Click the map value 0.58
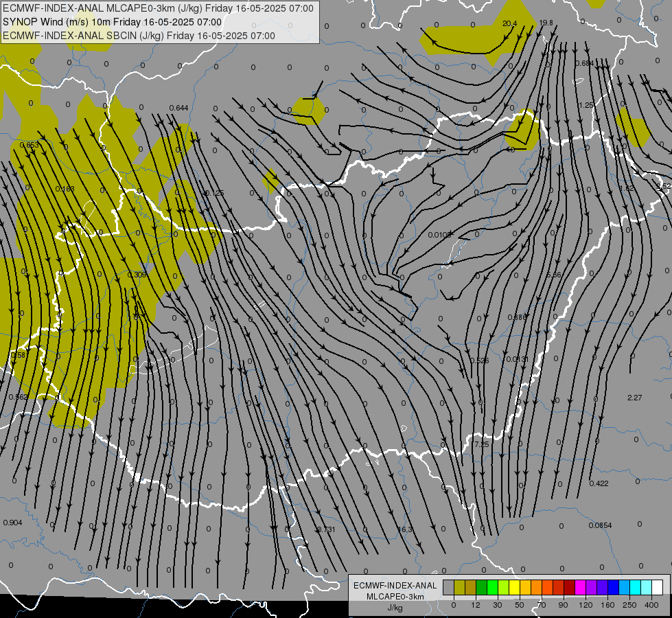Viewport: 672px width, 618px height. tap(18, 355)
